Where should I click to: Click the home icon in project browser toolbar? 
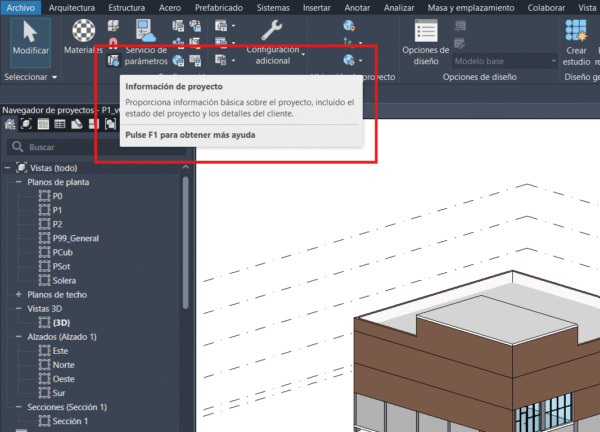point(11,124)
